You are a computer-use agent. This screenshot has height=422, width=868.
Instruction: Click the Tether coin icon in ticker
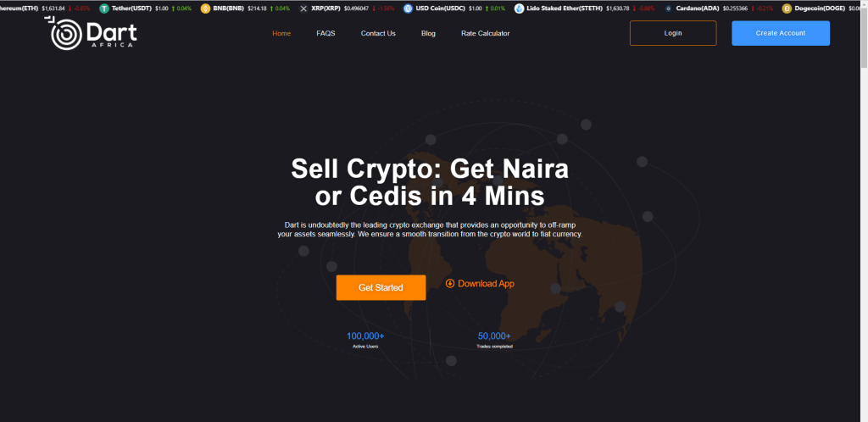click(x=104, y=8)
